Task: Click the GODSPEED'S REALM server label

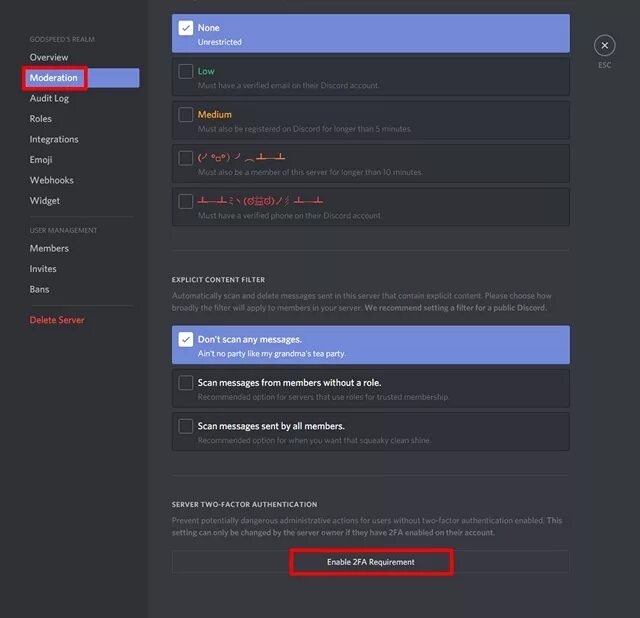Action: (62, 39)
